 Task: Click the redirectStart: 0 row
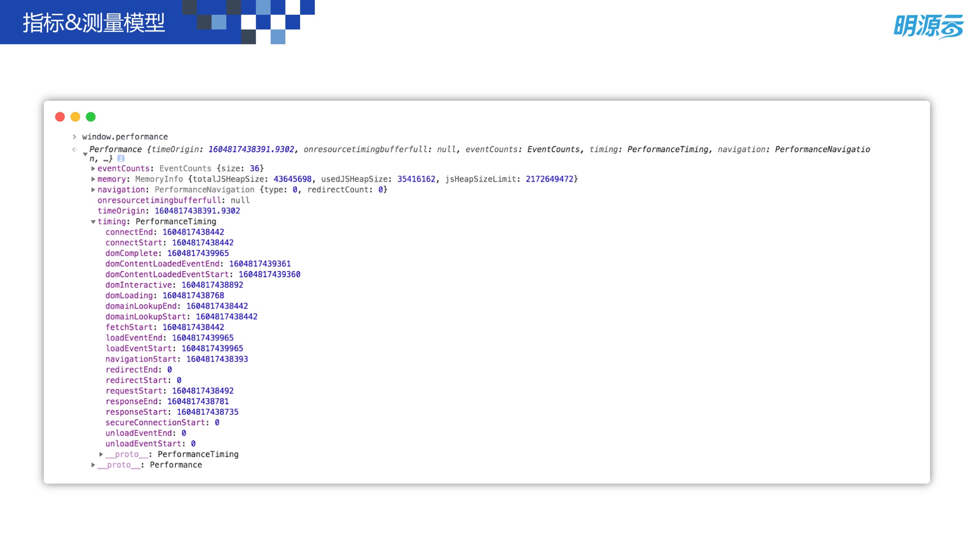(x=143, y=380)
